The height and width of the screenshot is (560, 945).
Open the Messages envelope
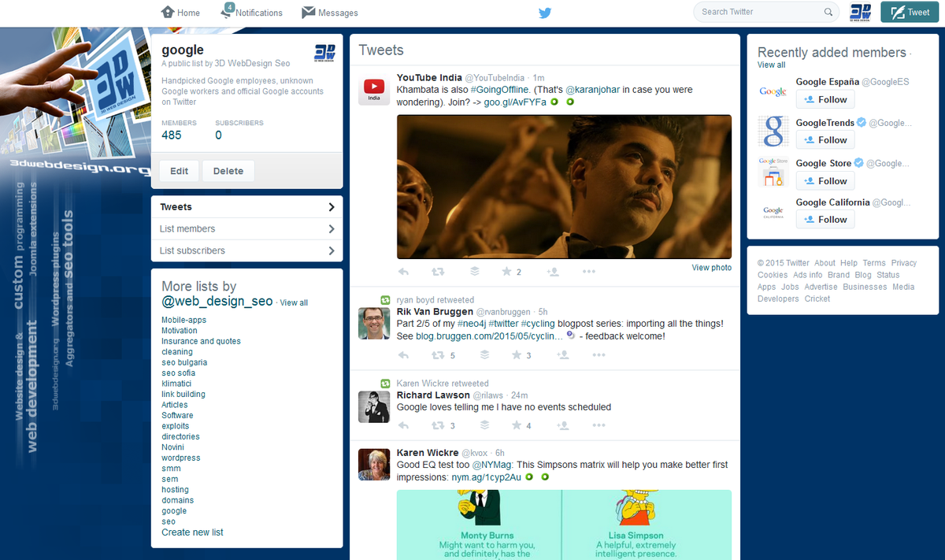(x=309, y=13)
